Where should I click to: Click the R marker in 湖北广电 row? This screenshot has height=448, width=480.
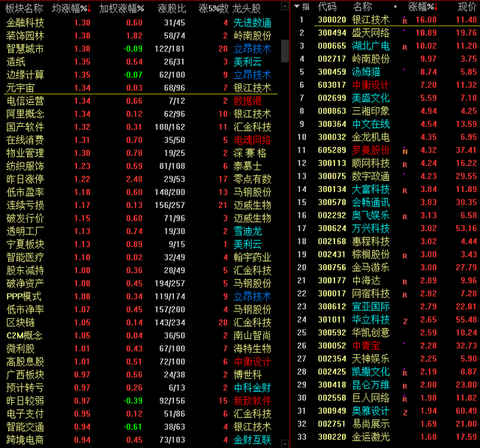tap(405, 47)
